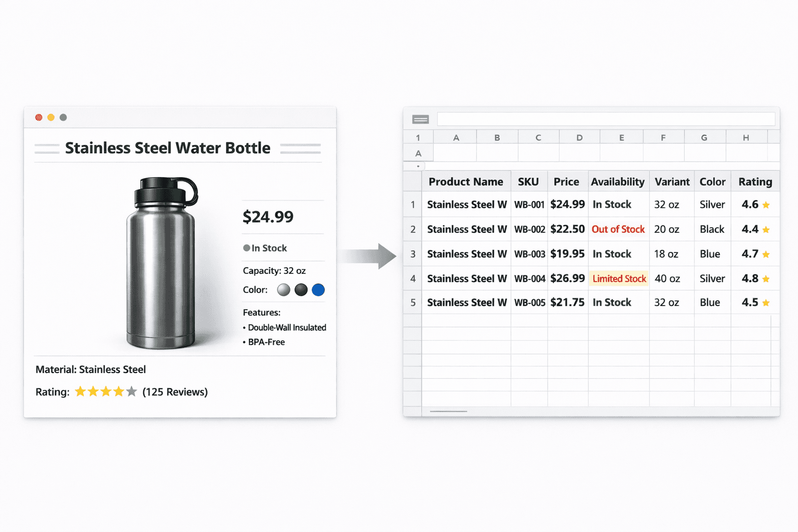Expand the small arrow below row label A
This screenshot has height=532, width=798.
click(417, 165)
